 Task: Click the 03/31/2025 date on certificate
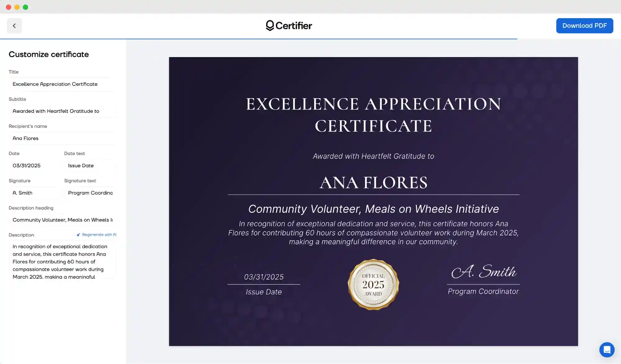(x=264, y=277)
